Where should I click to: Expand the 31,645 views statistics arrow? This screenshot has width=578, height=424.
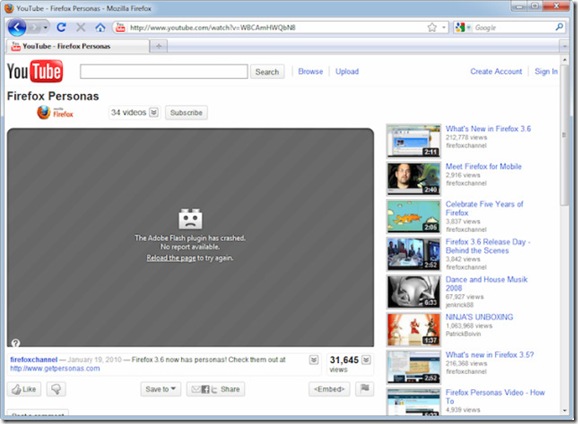366,360
